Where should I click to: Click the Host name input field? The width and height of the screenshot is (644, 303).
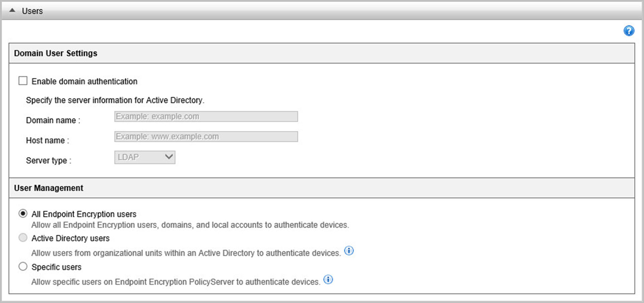[x=205, y=136]
